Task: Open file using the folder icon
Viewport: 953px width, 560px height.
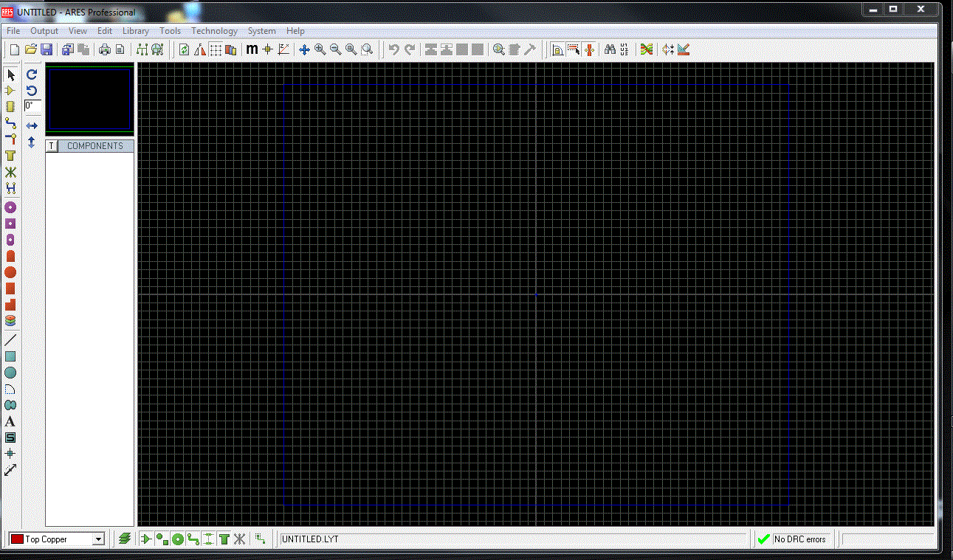Action: point(30,49)
